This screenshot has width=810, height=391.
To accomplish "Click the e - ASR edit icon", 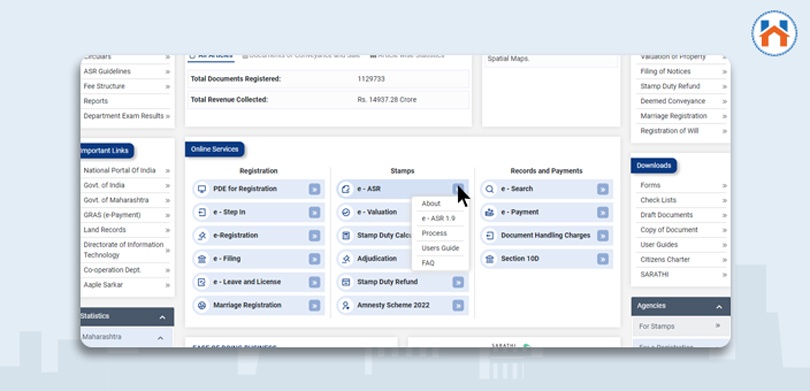I will 346,189.
